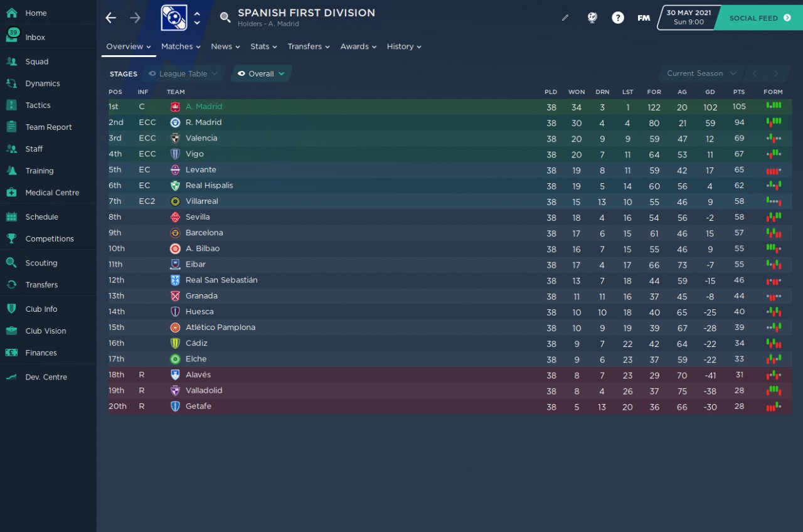Screen dimensions: 803x532
Task: Toggle the League Table stage view
Action: [x=183, y=73]
